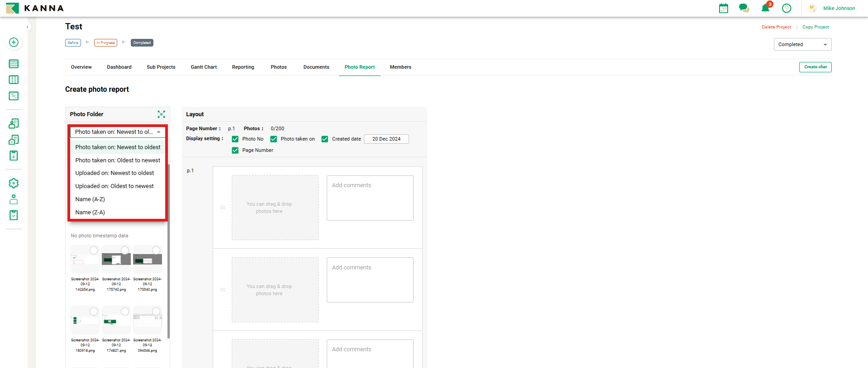Open the calendar icon in header
The height and width of the screenshot is (368, 868).
coord(723,8)
